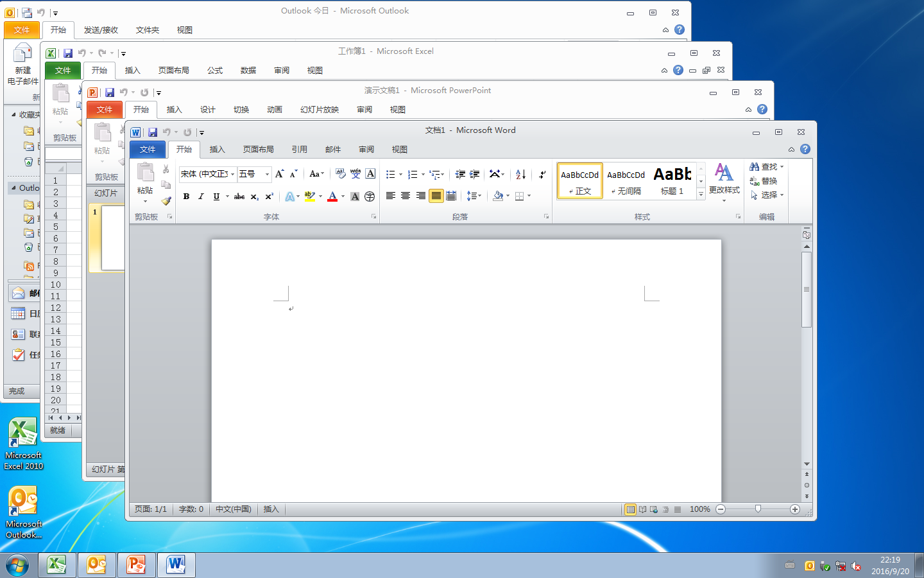Click the Superscript icon in Word
Viewport: 924px width, 578px height.
point(269,197)
